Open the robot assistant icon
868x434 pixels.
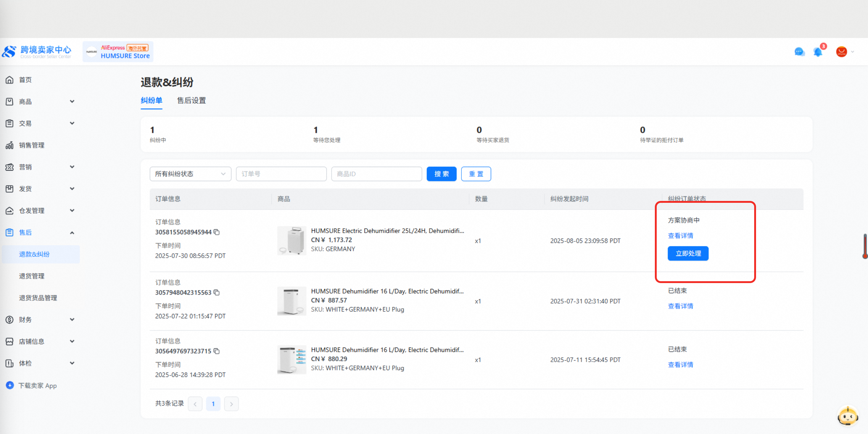pyautogui.click(x=847, y=416)
